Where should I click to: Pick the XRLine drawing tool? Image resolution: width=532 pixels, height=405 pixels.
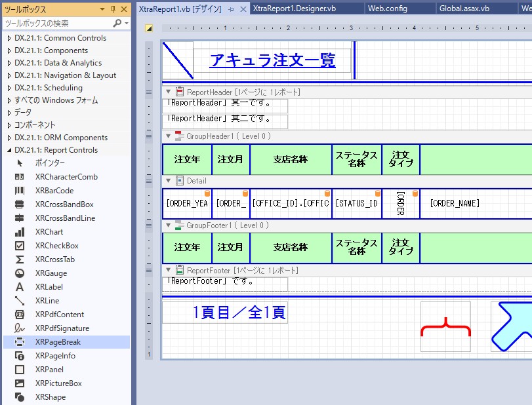pos(47,301)
